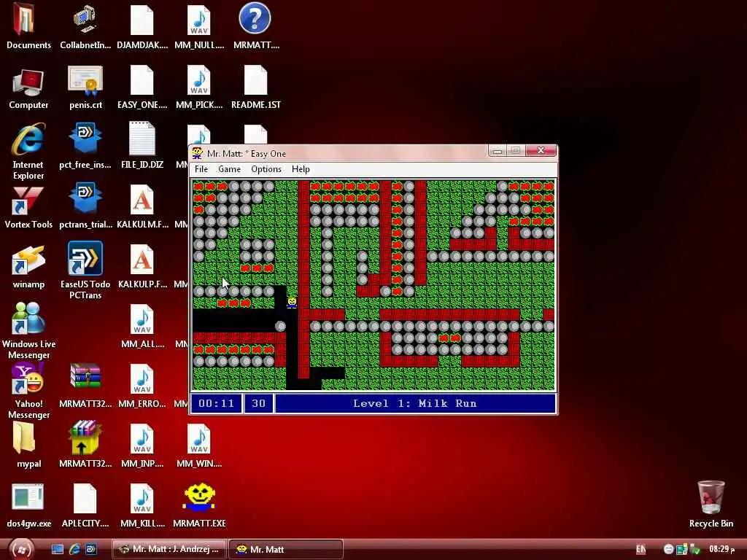Screen dimensions: 747x560
Task: Select the README.1ST file icon
Action: coord(256,88)
